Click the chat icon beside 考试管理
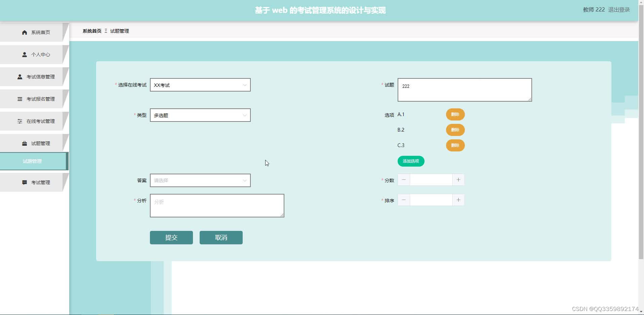This screenshot has width=644, height=315. [25, 182]
